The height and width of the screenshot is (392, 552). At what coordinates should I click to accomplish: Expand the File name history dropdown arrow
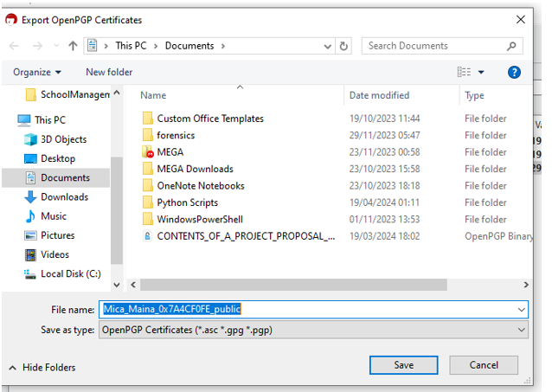point(521,309)
